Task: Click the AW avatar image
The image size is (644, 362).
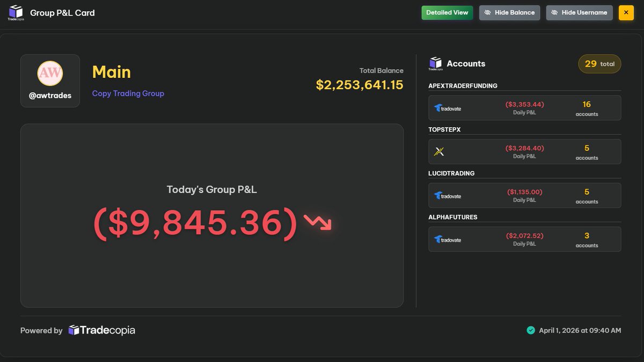Action: point(50,73)
